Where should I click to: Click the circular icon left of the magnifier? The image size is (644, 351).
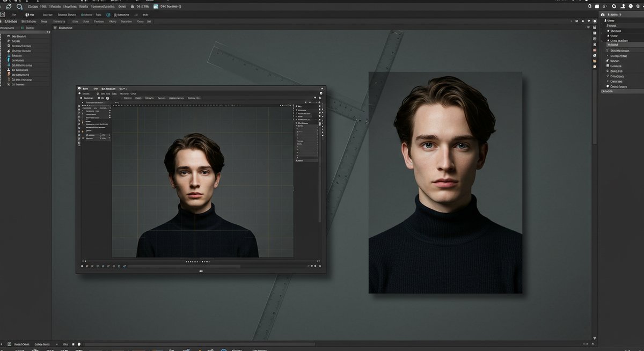click(x=8, y=6)
